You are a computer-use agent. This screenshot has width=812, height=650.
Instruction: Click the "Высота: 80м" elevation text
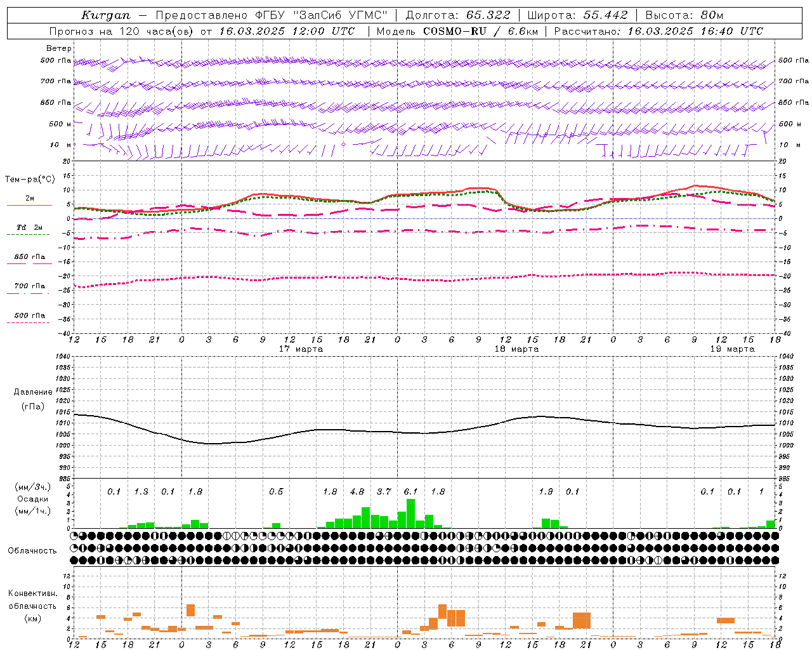tap(684, 15)
